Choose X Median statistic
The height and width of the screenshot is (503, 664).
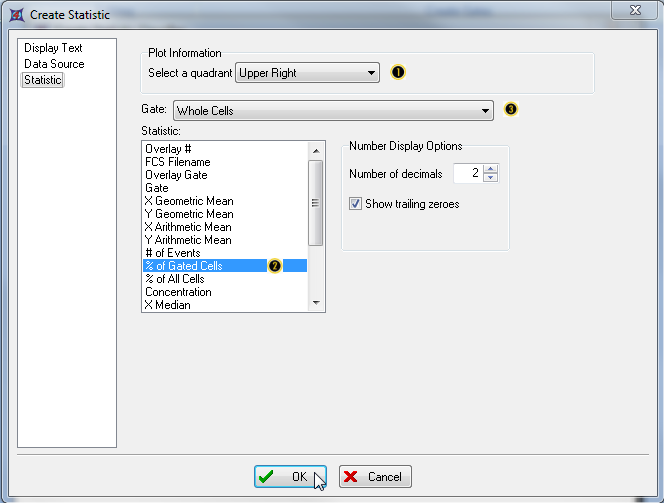click(x=225, y=305)
